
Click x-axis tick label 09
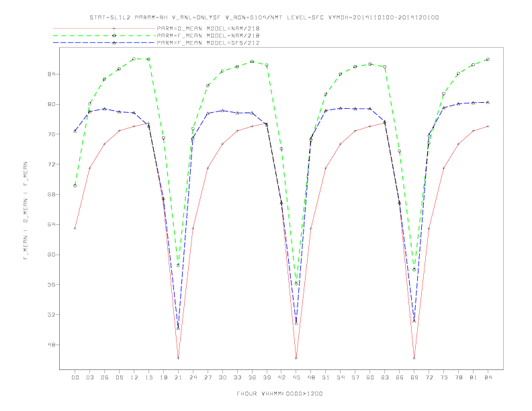click(119, 377)
